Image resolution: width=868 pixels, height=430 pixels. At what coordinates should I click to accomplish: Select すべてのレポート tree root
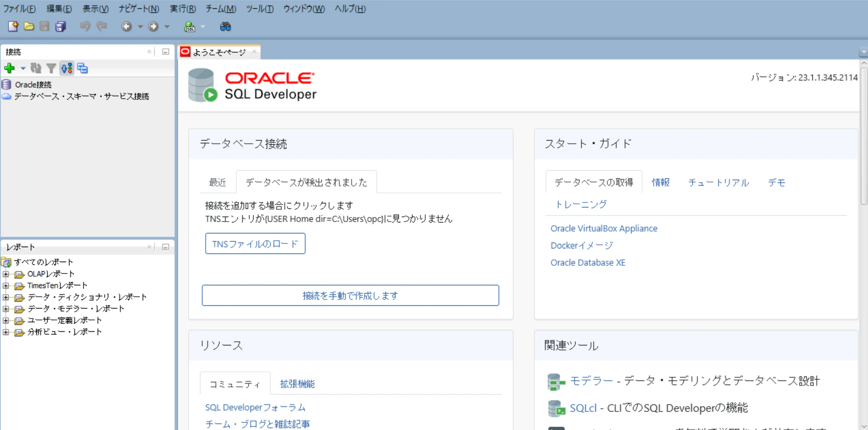(43, 262)
